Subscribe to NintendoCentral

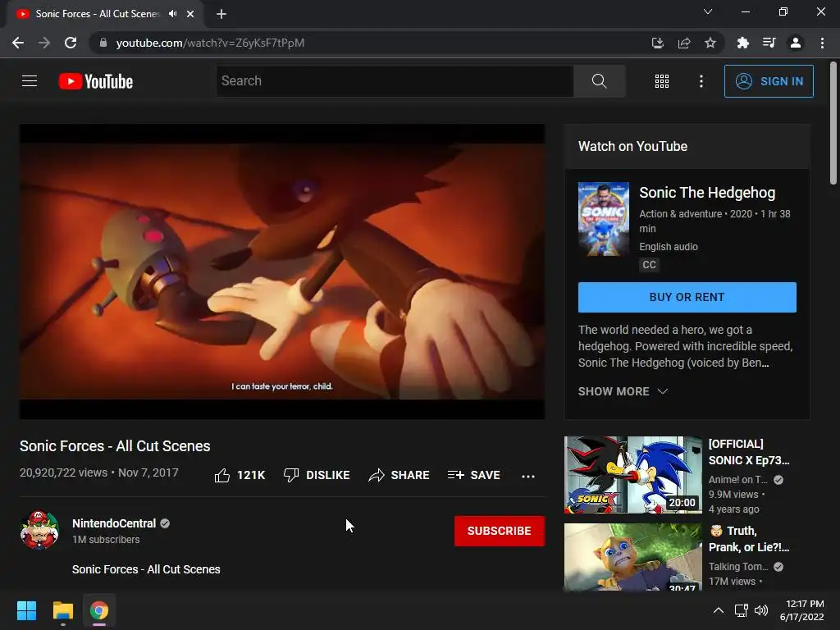pos(500,531)
